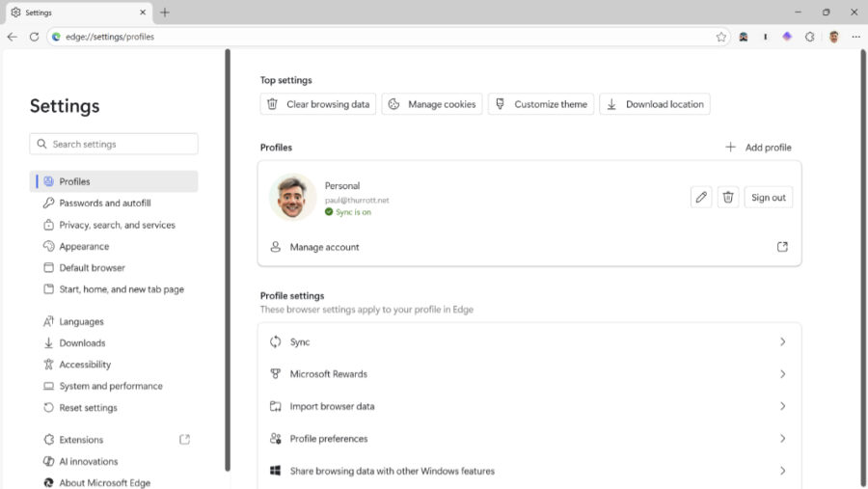The height and width of the screenshot is (489, 868).
Task: Click the favorites star in address bar
Action: (x=720, y=37)
